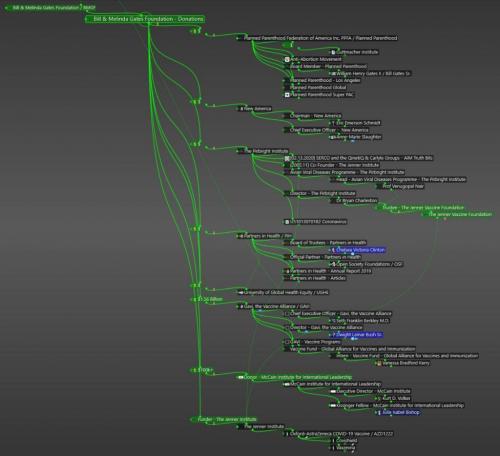Image resolution: width=500 pixels, height=456 pixels.
Task: Click the SERCO and QinetiQ article icon
Action: 287,158
